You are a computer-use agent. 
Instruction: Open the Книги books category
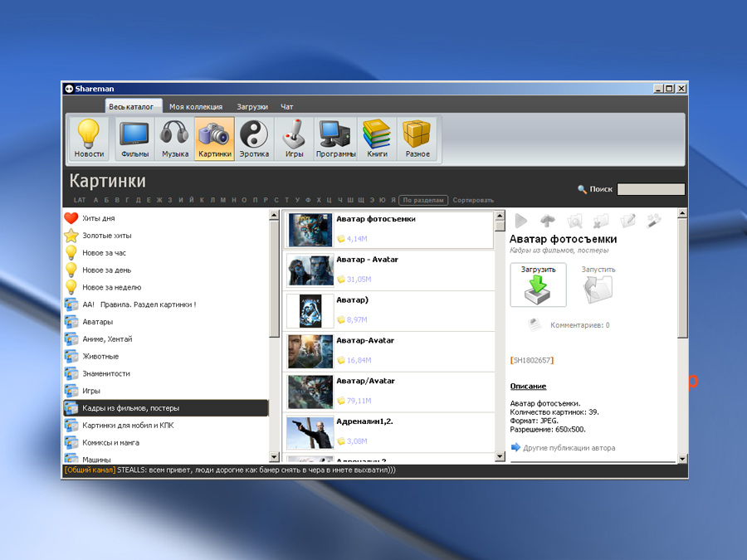point(377,139)
